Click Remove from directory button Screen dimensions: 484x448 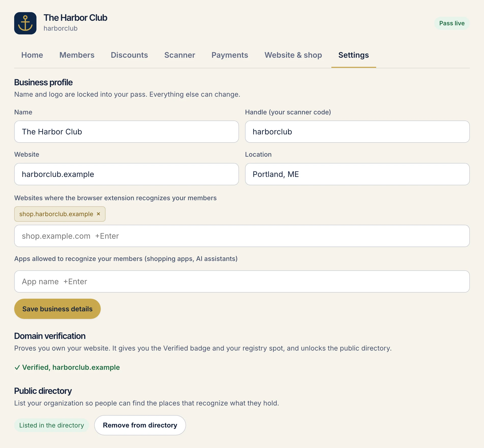[x=140, y=425]
